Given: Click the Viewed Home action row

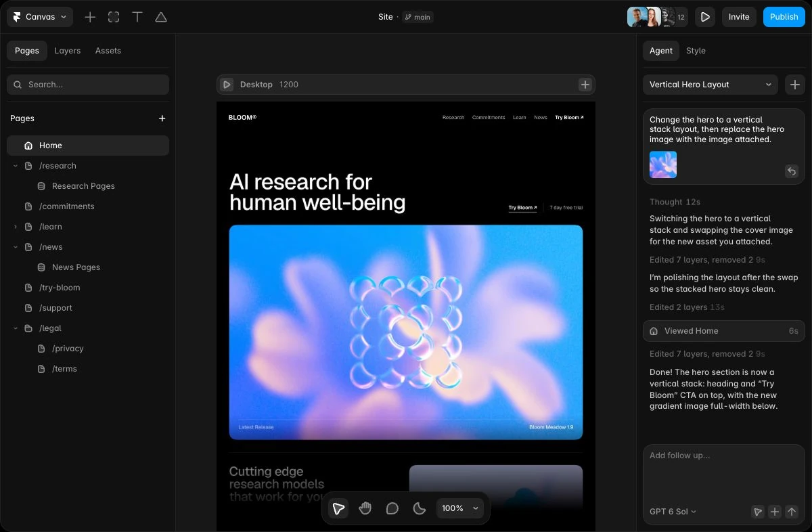Looking at the screenshot, I should coord(724,331).
